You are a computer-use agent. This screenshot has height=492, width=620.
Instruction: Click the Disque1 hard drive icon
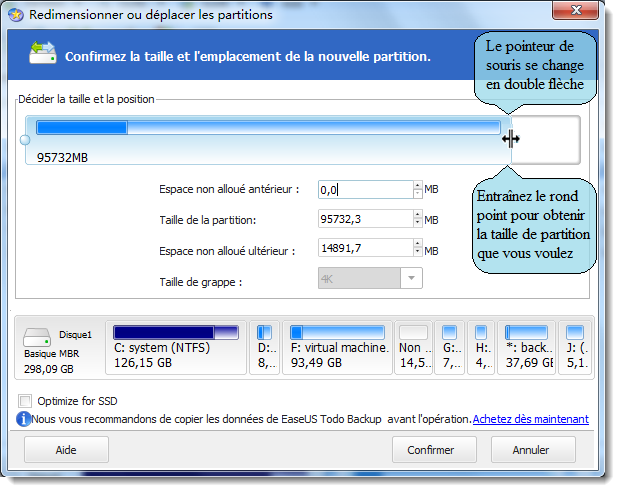[38, 338]
